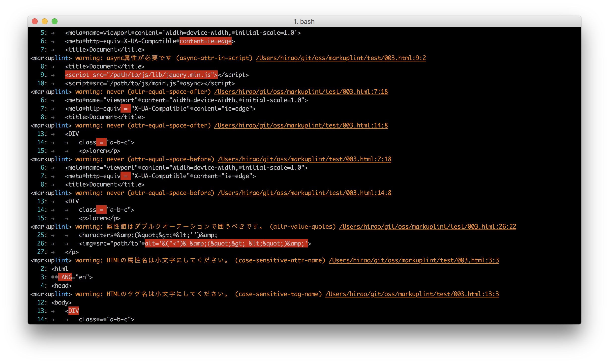
Task: Open the attr-equal-space-after 003.html:14:8 link
Action: 301,125
